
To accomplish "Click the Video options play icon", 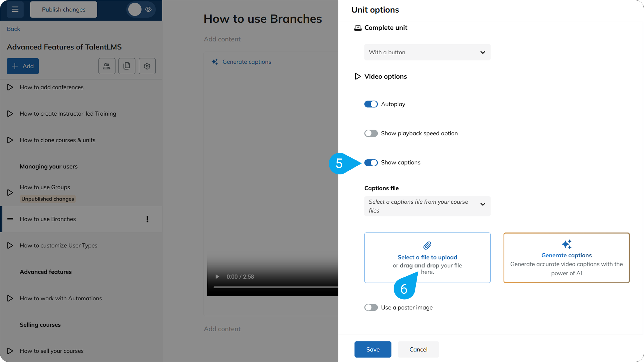I will click(358, 76).
